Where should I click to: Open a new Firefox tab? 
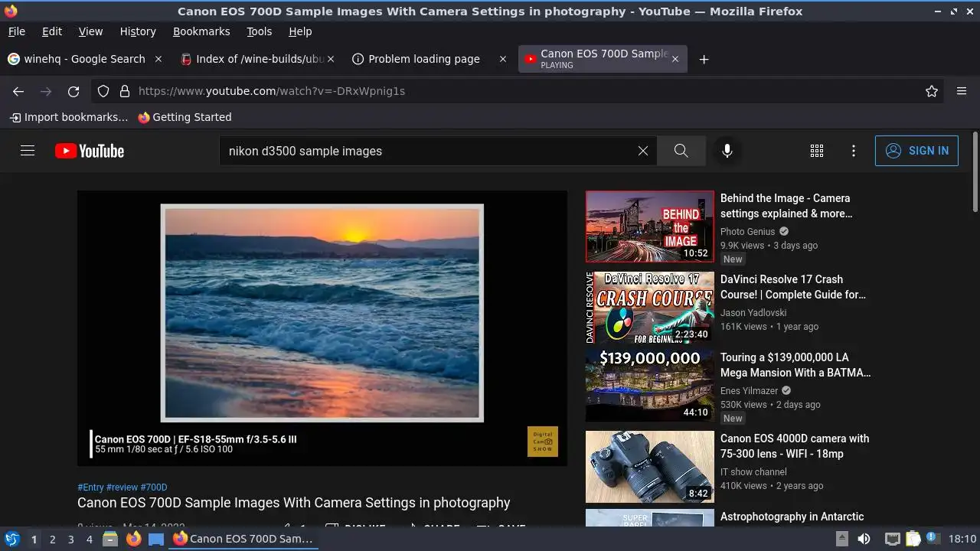point(704,59)
